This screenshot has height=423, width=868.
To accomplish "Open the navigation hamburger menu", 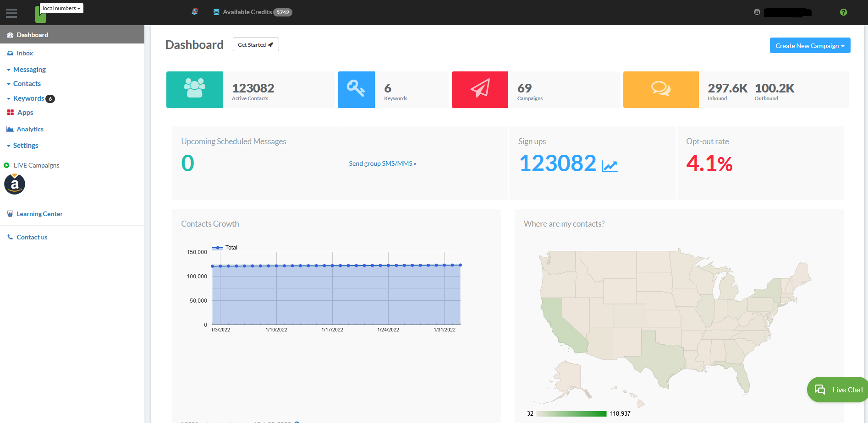I will (11, 12).
